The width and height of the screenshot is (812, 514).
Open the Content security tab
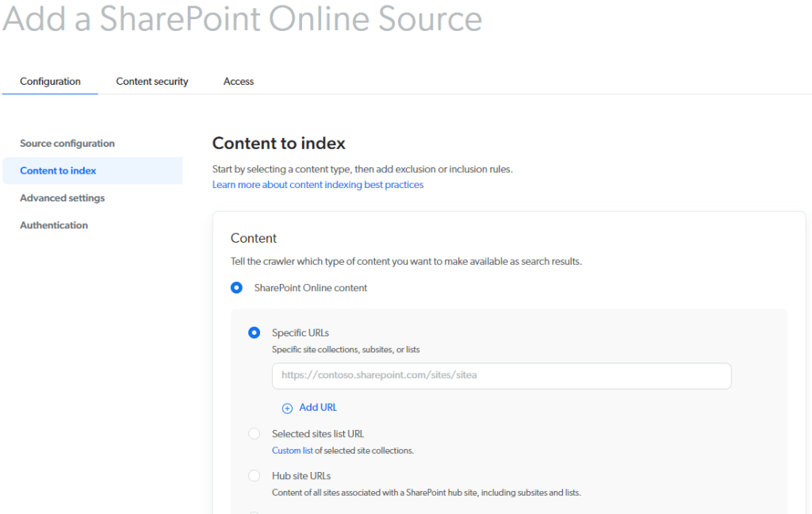click(152, 81)
